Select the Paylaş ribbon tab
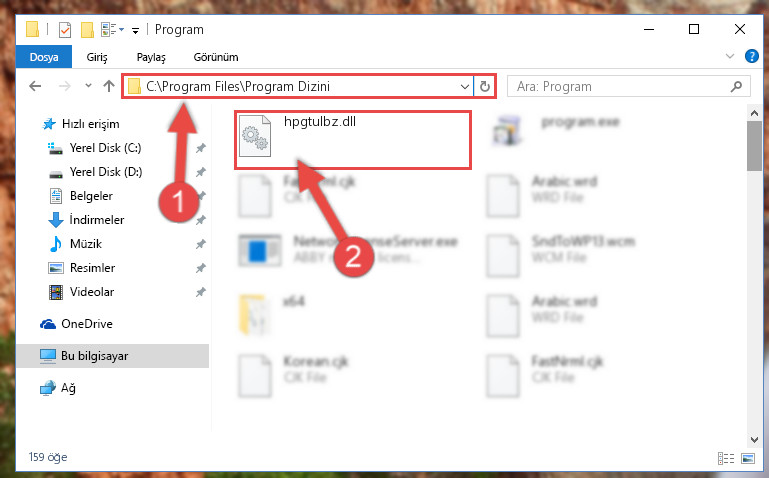Viewport: 769px width, 478px height. 151,57
